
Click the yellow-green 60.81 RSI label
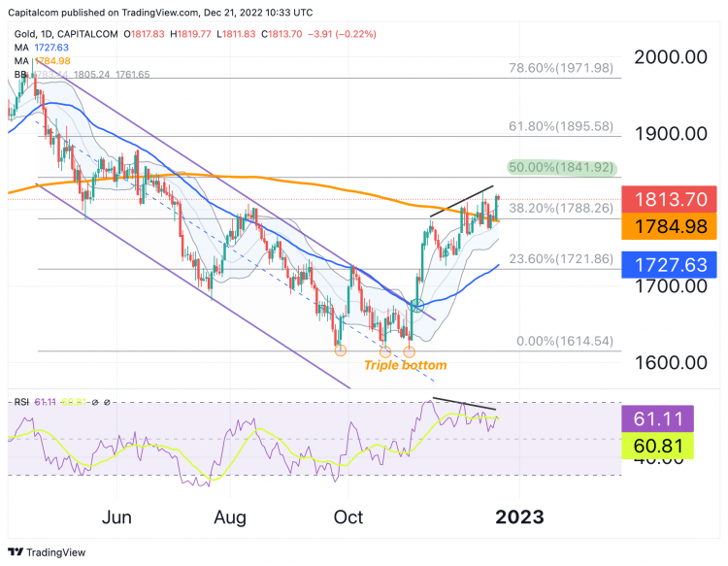click(657, 446)
